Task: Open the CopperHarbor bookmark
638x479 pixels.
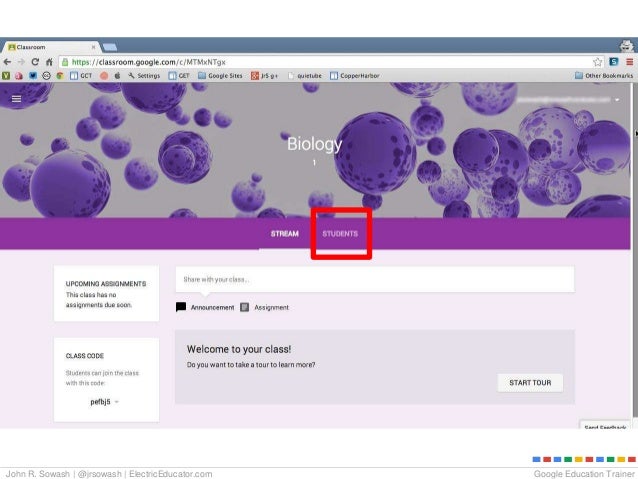Action: point(354,76)
